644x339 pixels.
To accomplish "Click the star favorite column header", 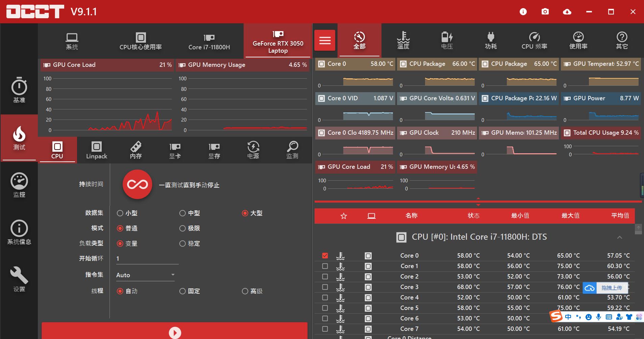I will pyautogui.click(x=344, y=216).
